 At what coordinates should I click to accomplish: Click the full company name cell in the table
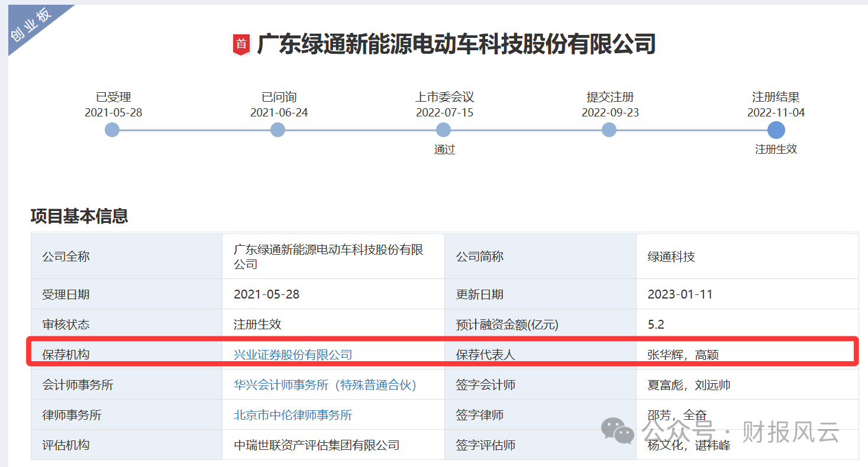coord(329,256)
